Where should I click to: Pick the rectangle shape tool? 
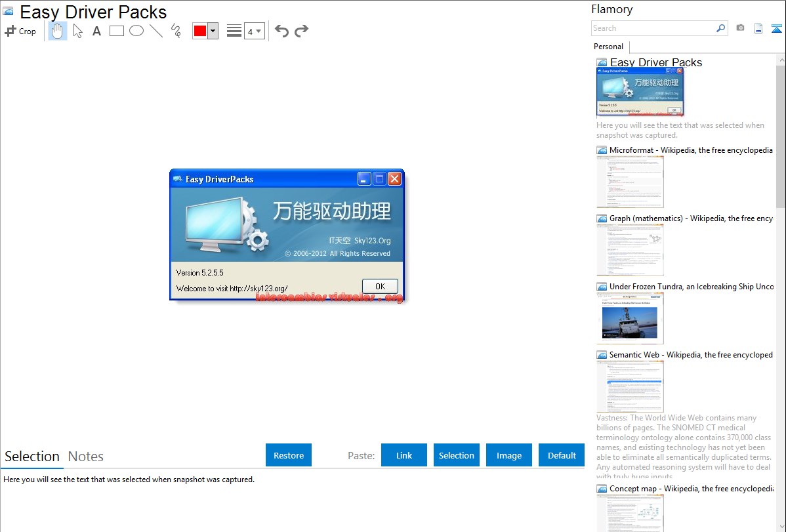pos(117,31)
